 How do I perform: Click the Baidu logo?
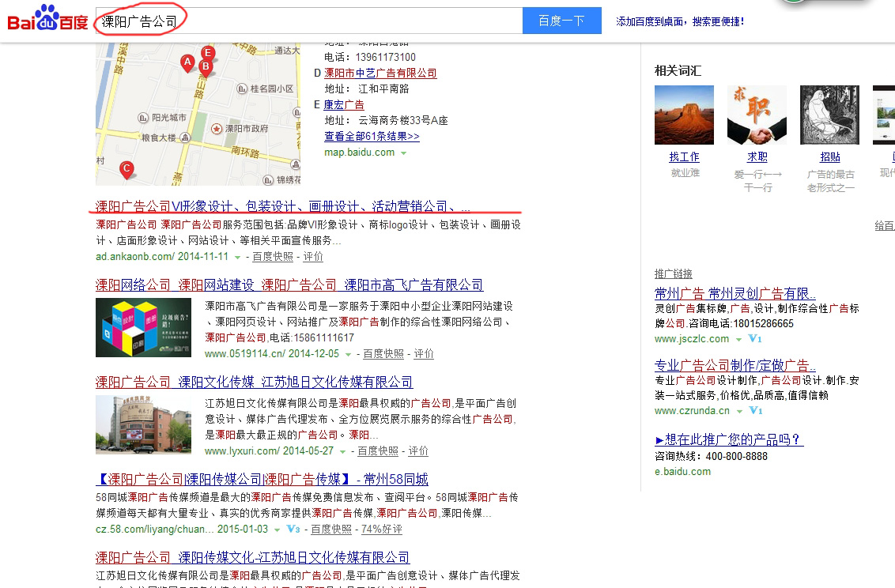click(x=47, y=18)
